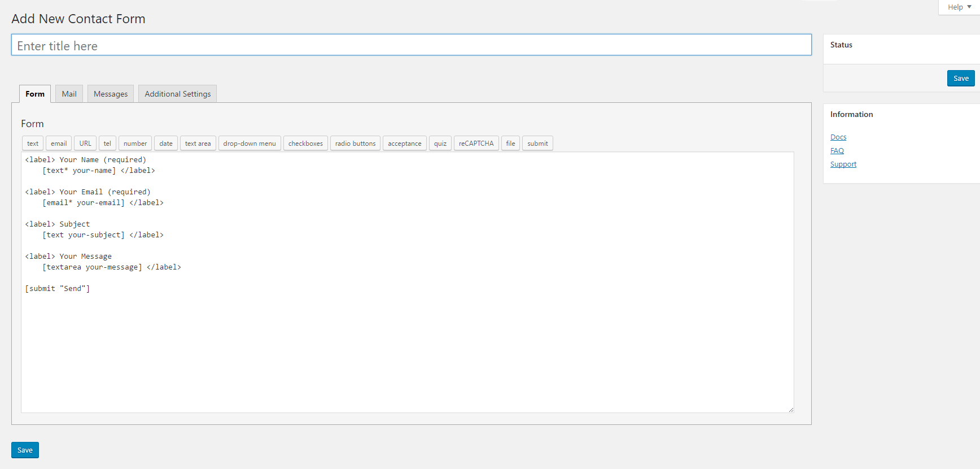Insert a text field tag

point(33,144)
